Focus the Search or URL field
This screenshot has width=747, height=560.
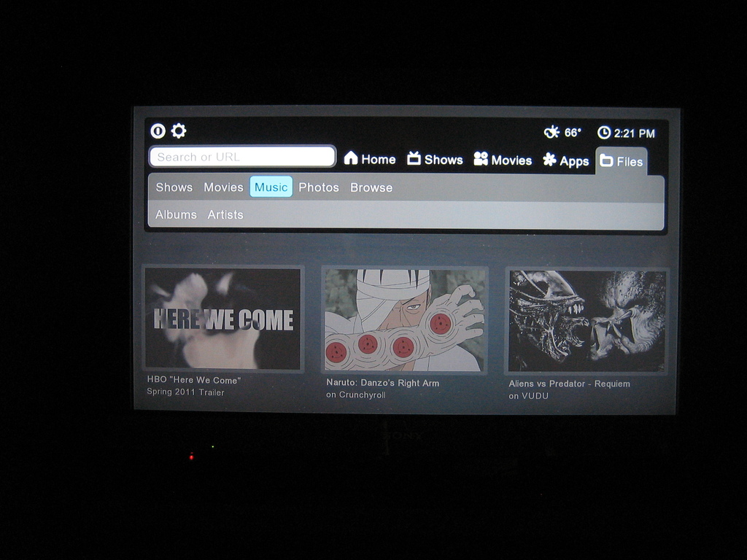click(x=242, y=157)
